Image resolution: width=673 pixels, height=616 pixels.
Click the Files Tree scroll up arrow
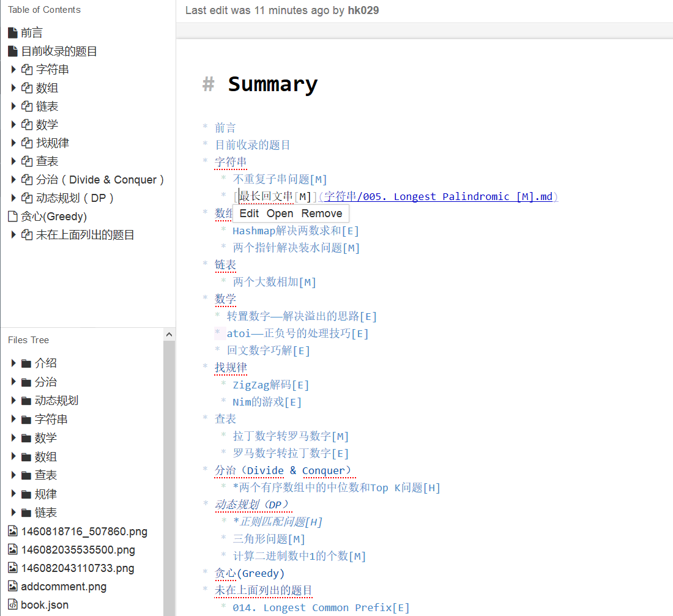169,335
